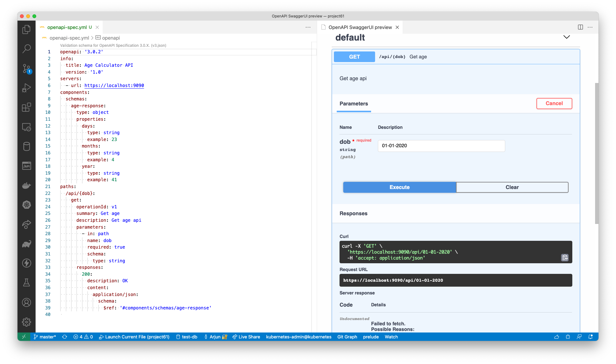
Task: Open Source Control view with badge
Action: tap(27, 69)
